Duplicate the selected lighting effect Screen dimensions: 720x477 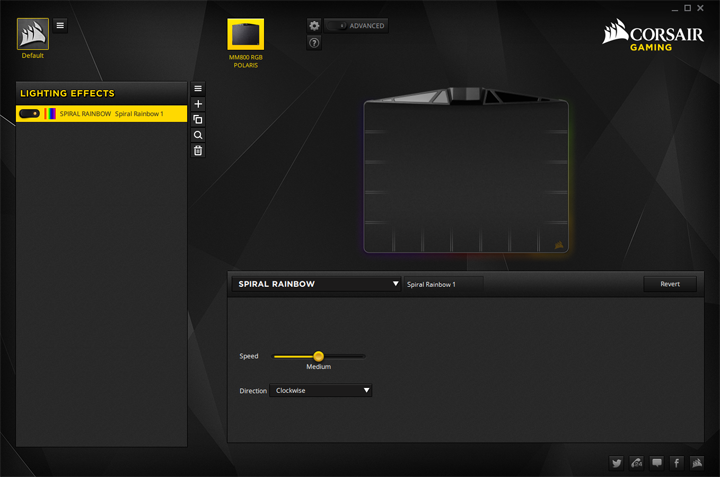coord(198,119)
